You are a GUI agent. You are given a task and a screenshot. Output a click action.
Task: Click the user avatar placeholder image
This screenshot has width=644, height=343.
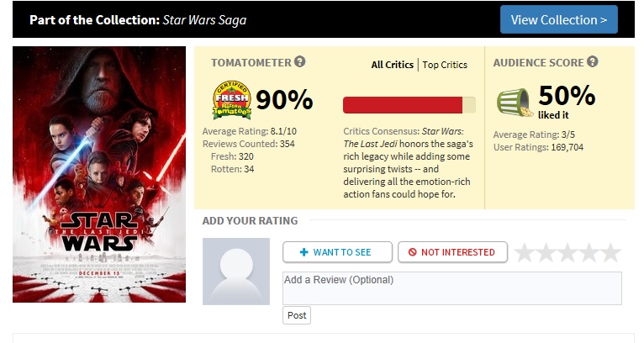point(236,272)
